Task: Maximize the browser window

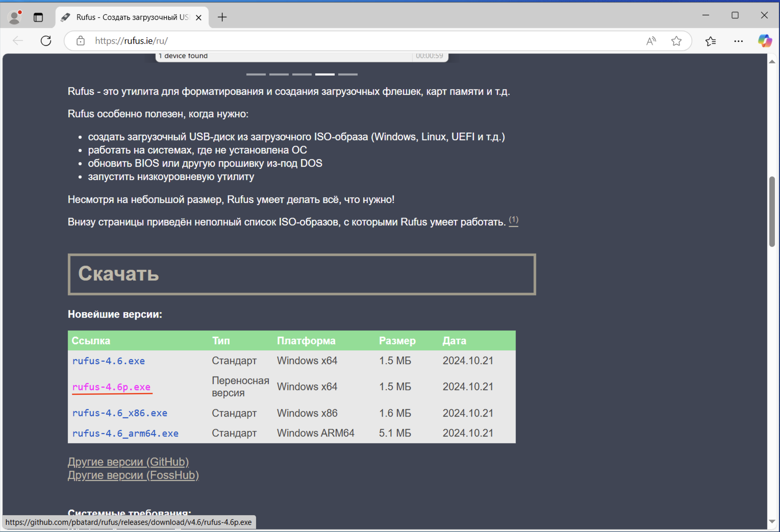Action: 735,15
